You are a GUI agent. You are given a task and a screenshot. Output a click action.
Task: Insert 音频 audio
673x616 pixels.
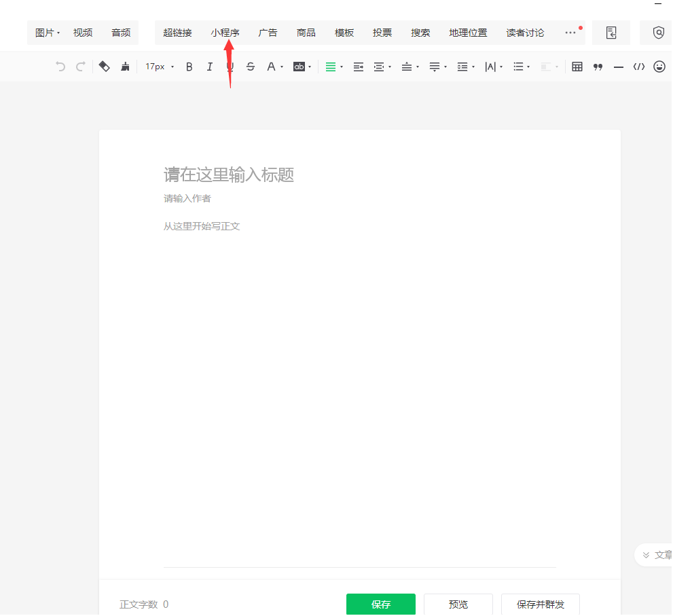click(x=121, y=33)
